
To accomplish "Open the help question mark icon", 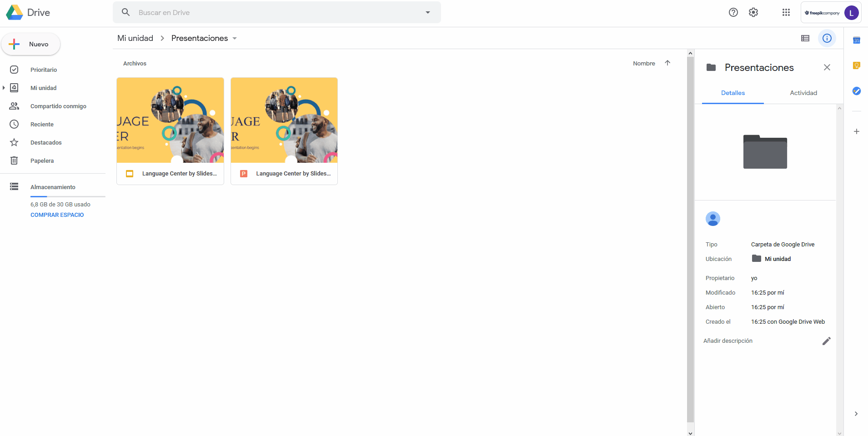I will click(x=733, y=12).
